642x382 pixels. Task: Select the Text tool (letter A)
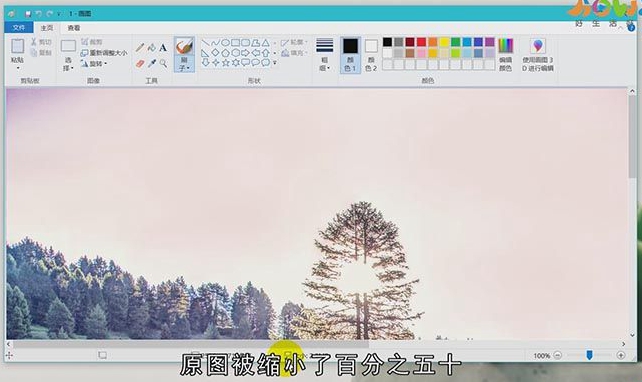click(163, 47)
